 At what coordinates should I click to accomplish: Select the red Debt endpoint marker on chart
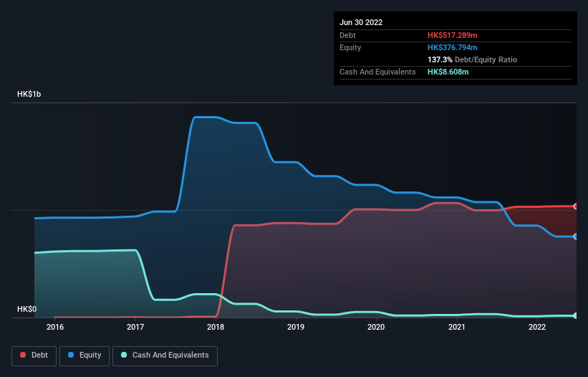(576, 206)
